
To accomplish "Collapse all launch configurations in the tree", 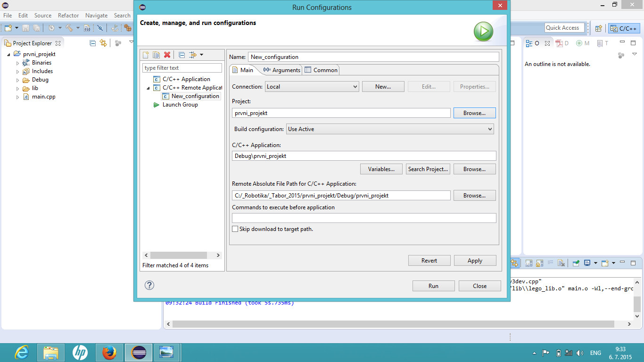I will click(182, 55).
